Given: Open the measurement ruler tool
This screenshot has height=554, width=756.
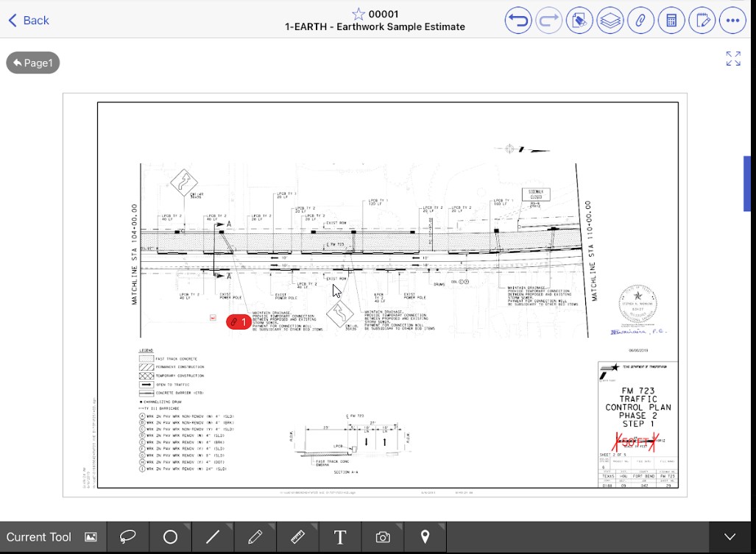Looking at the screenshot, I should [x=297, y=537].
